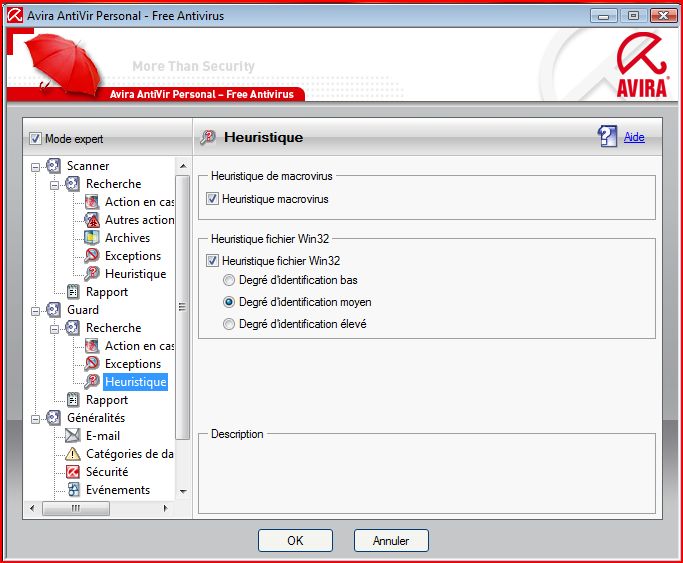This screenshot has width=683, height=563.
Task: Select Degré d'identification bas
Action: point(229,280)
